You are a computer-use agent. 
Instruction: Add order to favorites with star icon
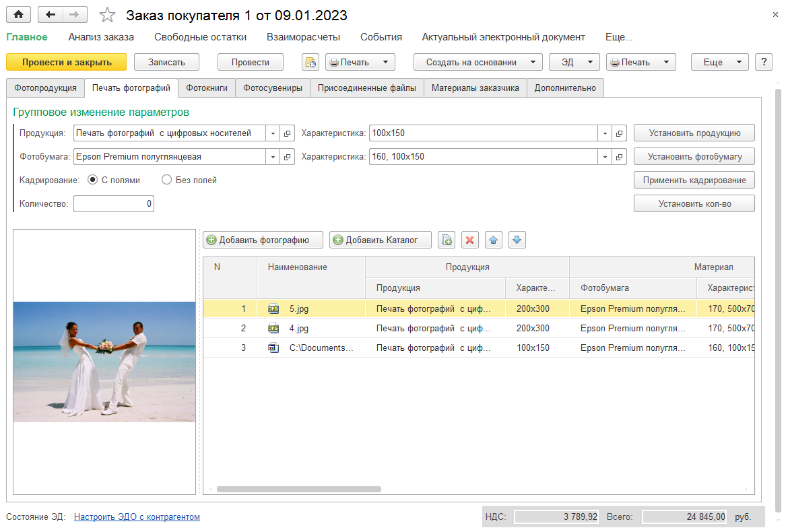107,15
